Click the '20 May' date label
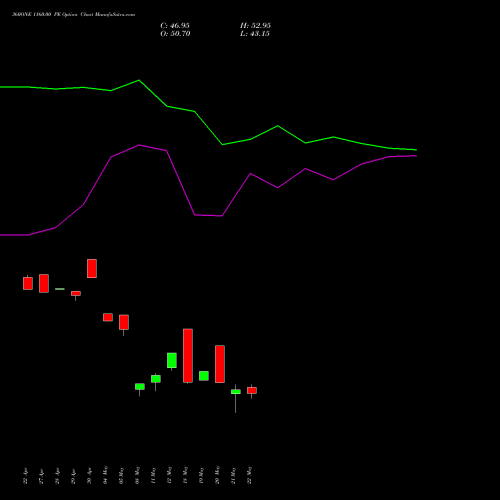Viewport: 500px width, 500px height. click(x=218, y=475)
